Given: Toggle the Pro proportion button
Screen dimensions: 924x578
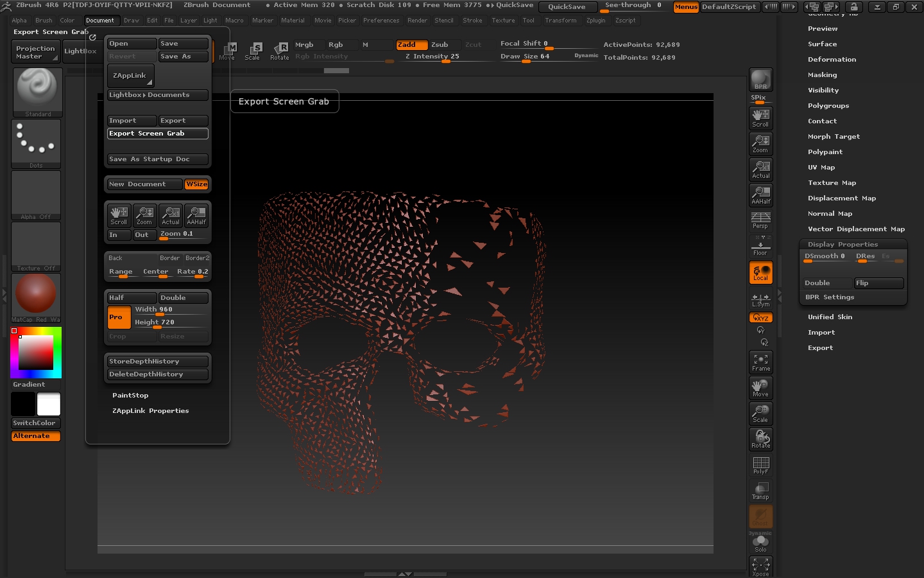Looking at the screenshot, I should tap(119, 317).
